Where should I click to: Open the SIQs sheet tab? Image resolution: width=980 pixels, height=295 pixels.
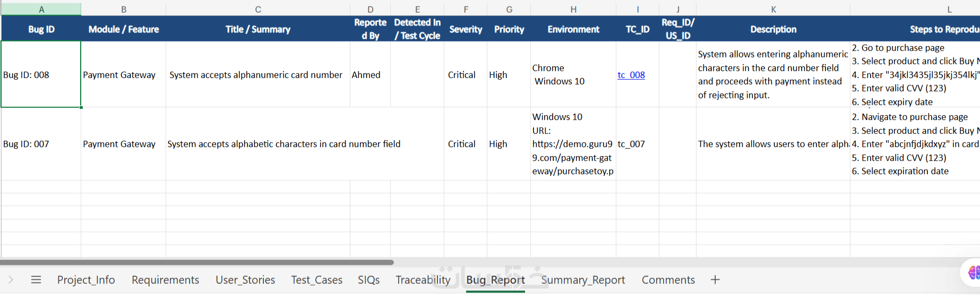tap(368, 280)
